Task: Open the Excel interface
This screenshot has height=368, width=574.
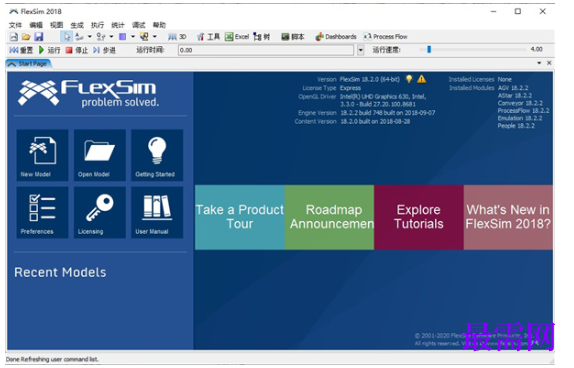Action: 237,37
